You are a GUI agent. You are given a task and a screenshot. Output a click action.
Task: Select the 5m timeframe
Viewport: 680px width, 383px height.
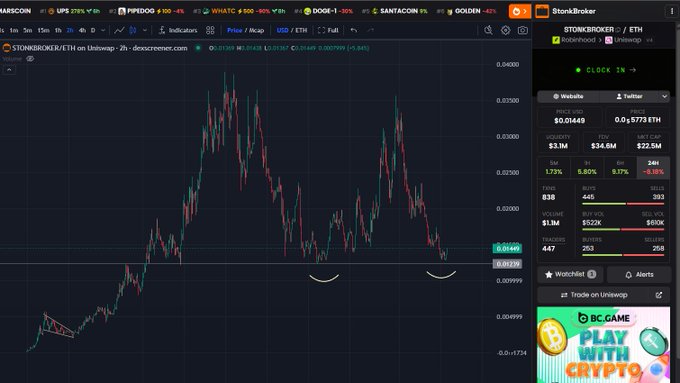coord(28,30)
